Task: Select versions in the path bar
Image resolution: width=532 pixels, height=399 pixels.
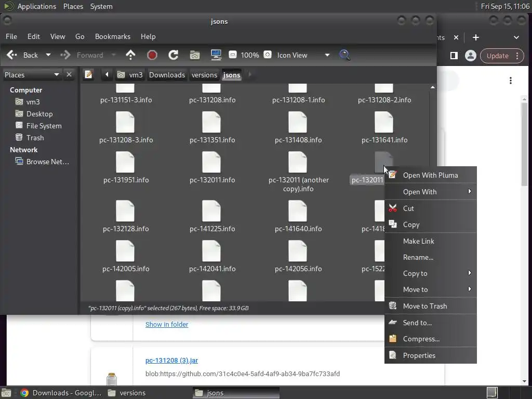Action: point(204,75)
